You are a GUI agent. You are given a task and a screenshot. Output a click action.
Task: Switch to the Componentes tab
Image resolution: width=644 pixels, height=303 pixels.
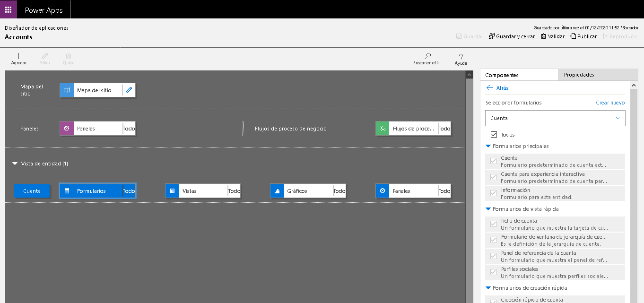pos(519,75)
